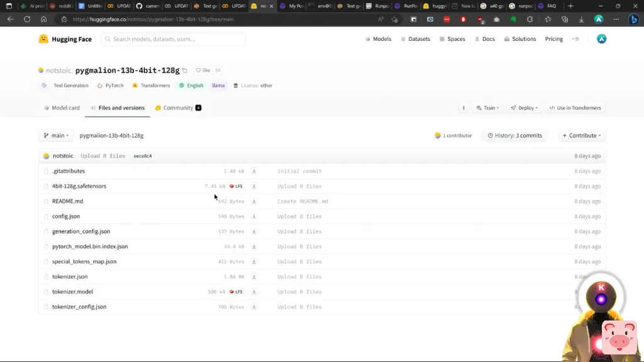Viewport: 644px width, 362px height.
Task: Click the Hugging Face logo
Action: click(65, 39)
